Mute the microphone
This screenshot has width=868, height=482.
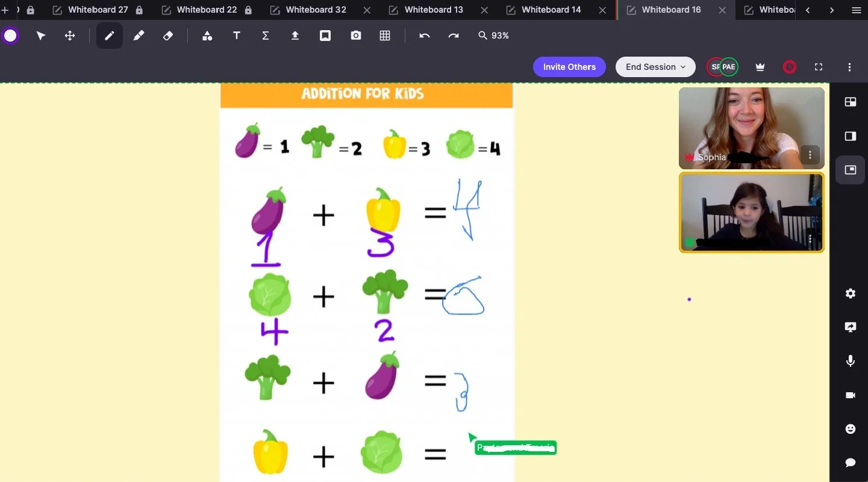850,361
